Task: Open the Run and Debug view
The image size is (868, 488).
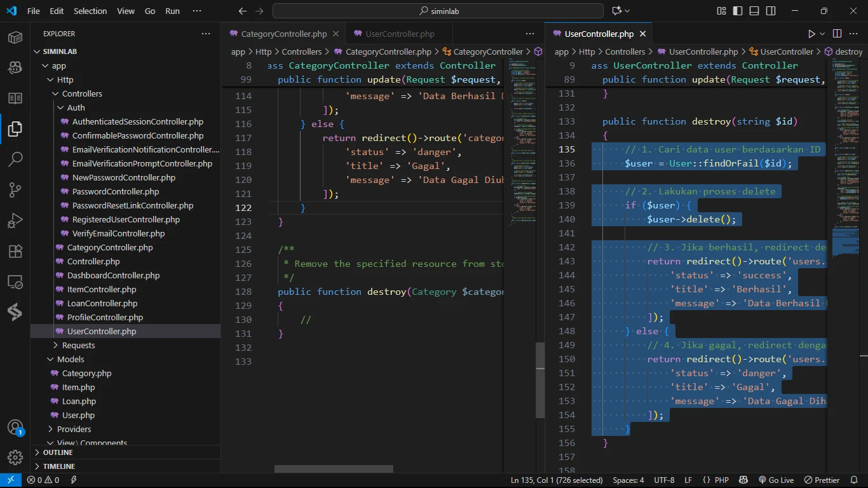Action: [15, 220]
